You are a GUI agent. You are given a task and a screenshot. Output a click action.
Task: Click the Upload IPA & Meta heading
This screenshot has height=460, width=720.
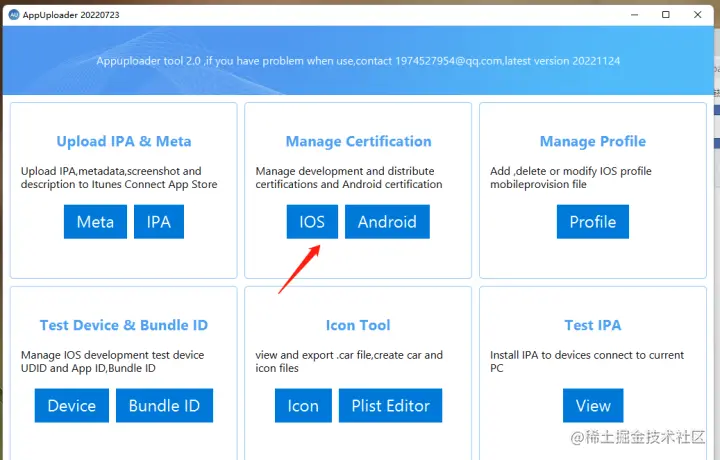[x=124, y=141]
